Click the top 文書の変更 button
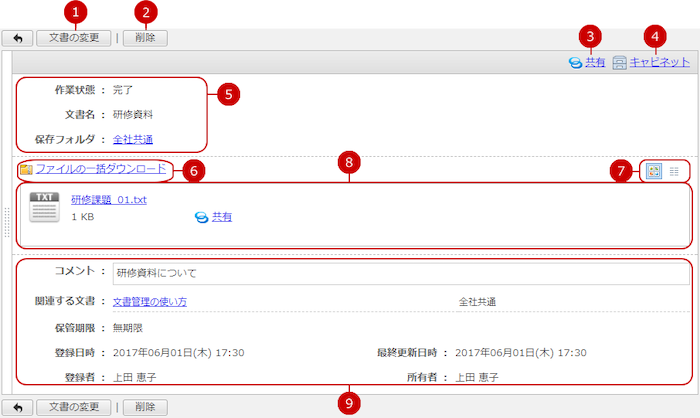This screenshot has height=418, width=700. [74, 38]
